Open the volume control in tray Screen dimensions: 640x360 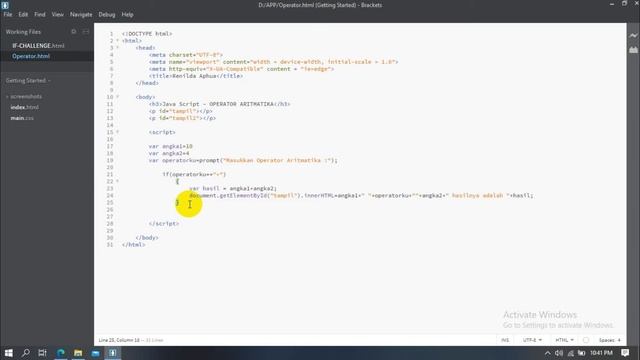559,353
